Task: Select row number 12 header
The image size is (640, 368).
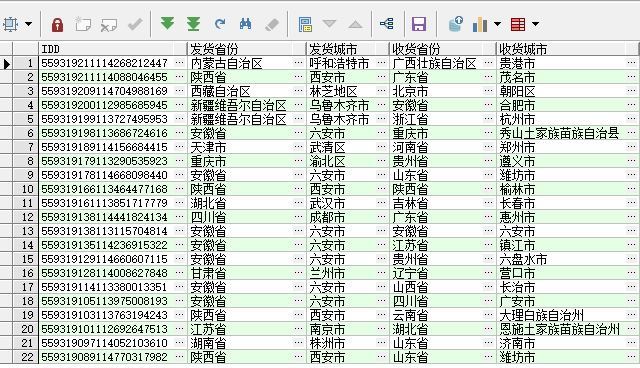Action: (x=25, y=217)
